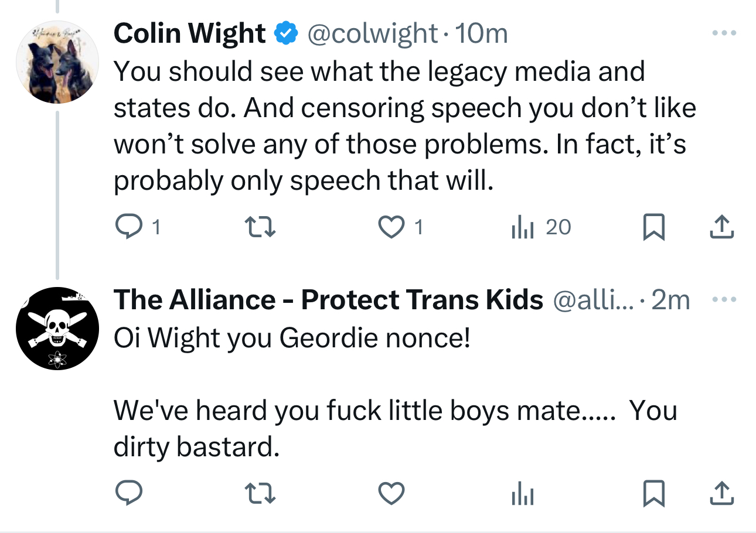Image resolution: width=756 pixels, height=533 pixels.
Task: Click the 10m timestamp on Colin's tweet
Action: pyautogui.click(x=481, y=33)
